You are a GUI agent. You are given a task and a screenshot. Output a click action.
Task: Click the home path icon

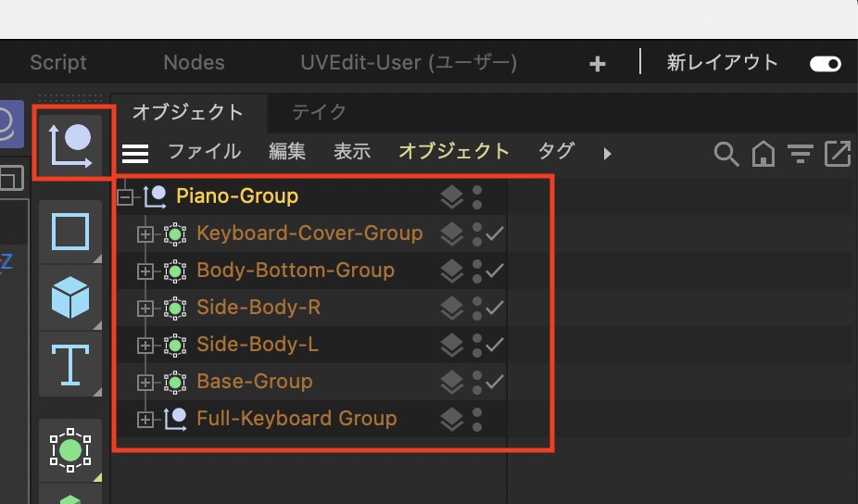763,154
